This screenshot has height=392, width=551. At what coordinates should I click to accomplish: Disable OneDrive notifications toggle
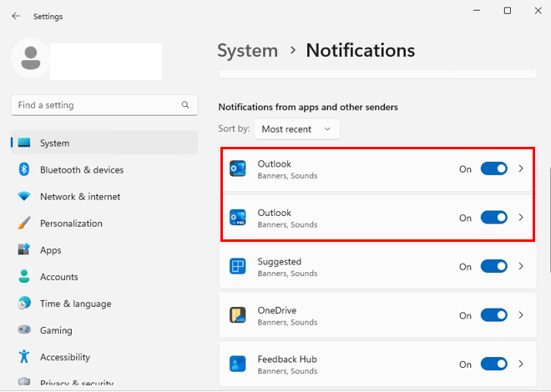pyautogui.click(x=493, y=315)
